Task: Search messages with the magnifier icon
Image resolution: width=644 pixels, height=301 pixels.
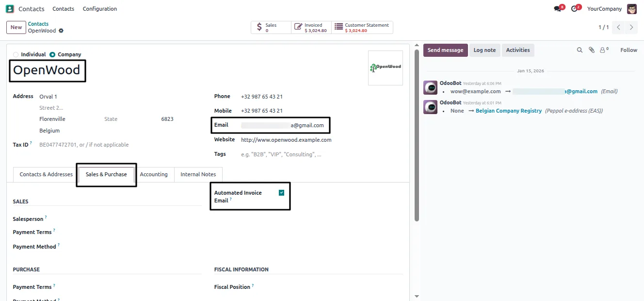Action: pyautogui.click(x=580, y=50)
